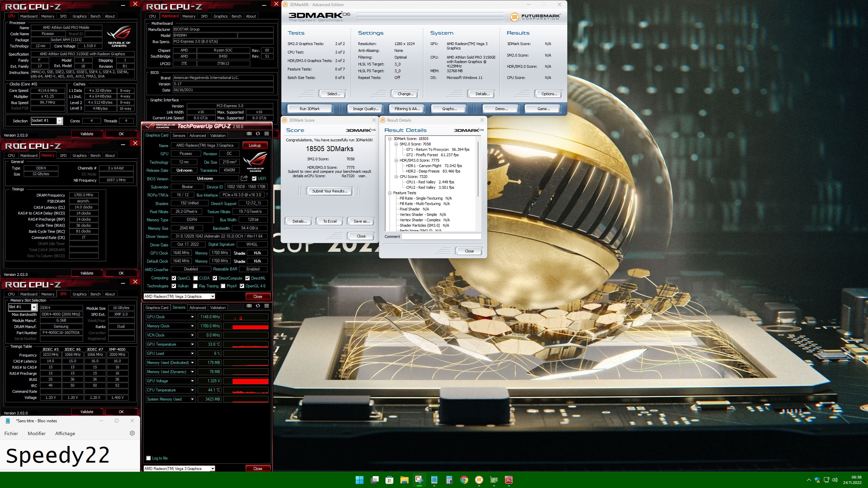
Task: Collapse SM2.0 Score tree node
Action: pyautogui.click(x=396, y=144)
